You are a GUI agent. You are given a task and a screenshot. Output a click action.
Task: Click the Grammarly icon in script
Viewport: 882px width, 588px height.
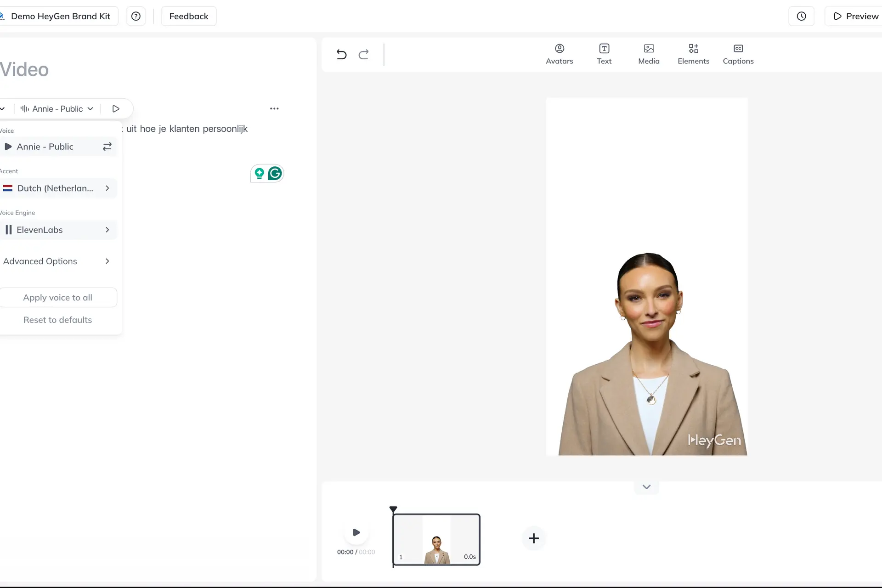(x=275, y=173)
